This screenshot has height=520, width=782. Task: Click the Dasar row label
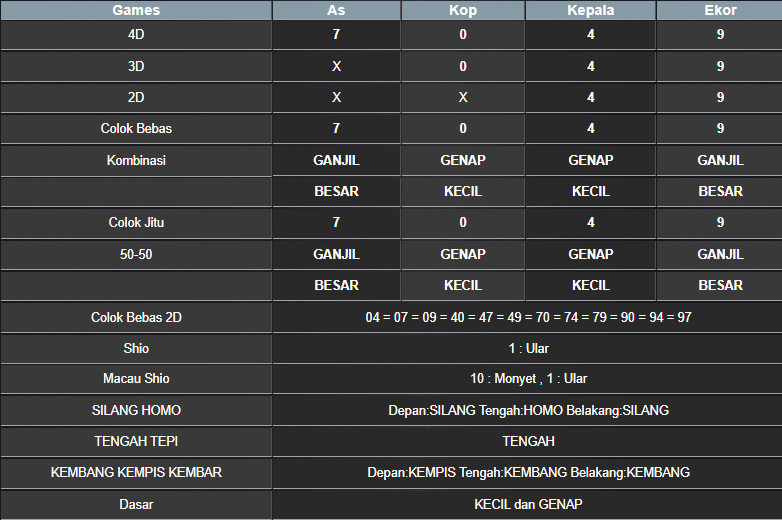coord(136,505)
